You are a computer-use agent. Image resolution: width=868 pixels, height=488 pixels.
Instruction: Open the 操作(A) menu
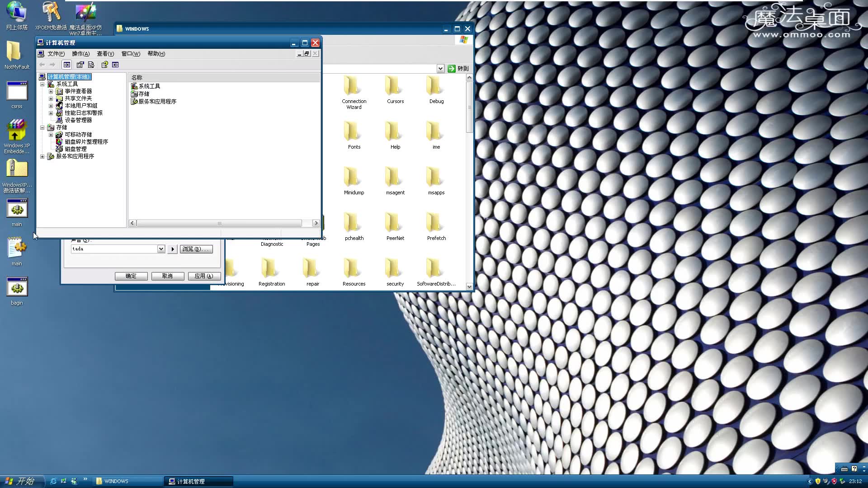coord(80,54)
